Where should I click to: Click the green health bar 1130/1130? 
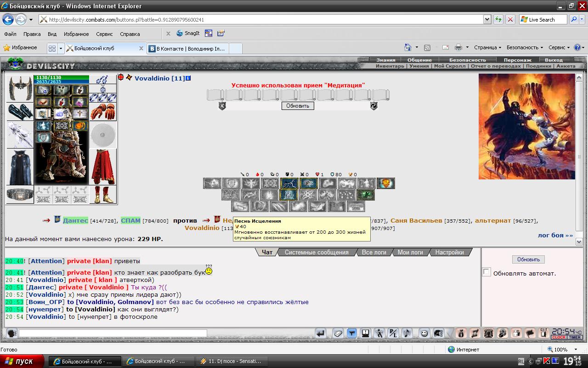tap(61, 77)
